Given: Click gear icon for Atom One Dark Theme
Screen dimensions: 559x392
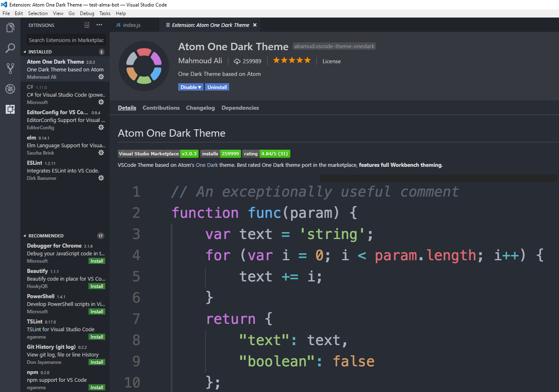Looking at the screenshot, I should click(x=101, y=77).
